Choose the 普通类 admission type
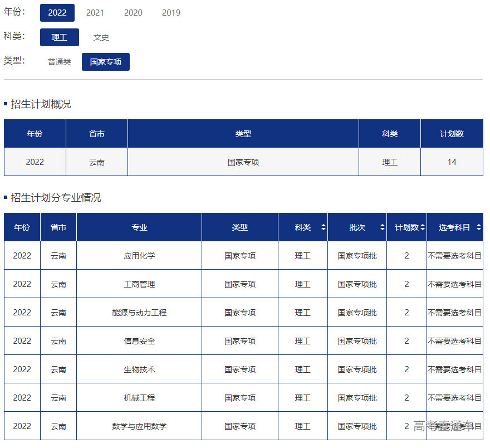The image size is (490, 448). click(x=60, y=62)
